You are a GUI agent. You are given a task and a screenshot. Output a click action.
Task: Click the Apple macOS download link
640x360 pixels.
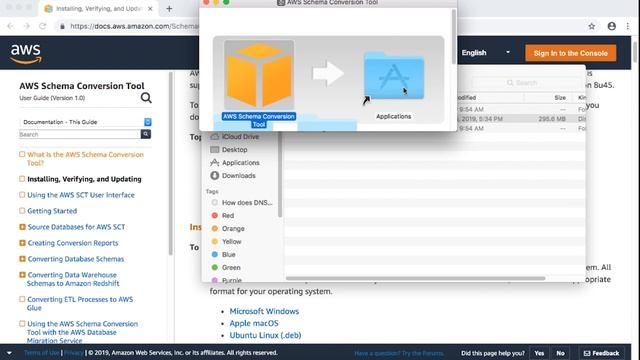254,323
